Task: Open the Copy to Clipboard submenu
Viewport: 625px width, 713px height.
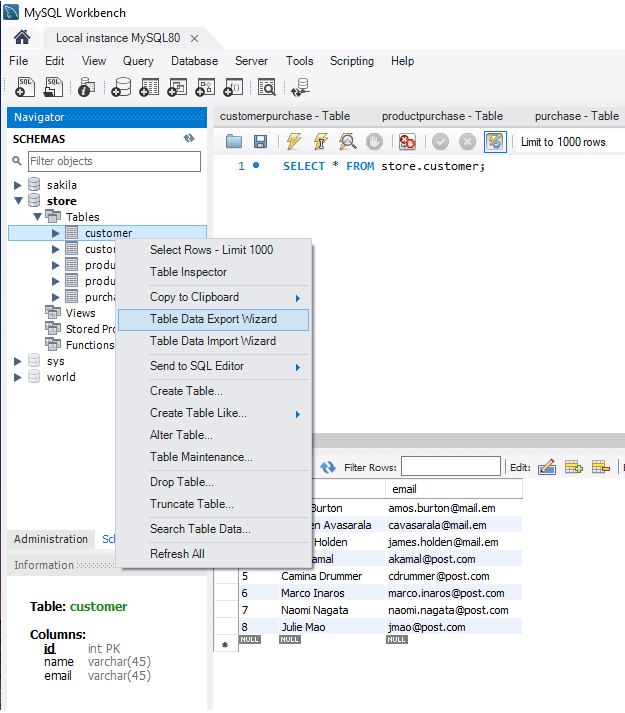Action: 213,297
